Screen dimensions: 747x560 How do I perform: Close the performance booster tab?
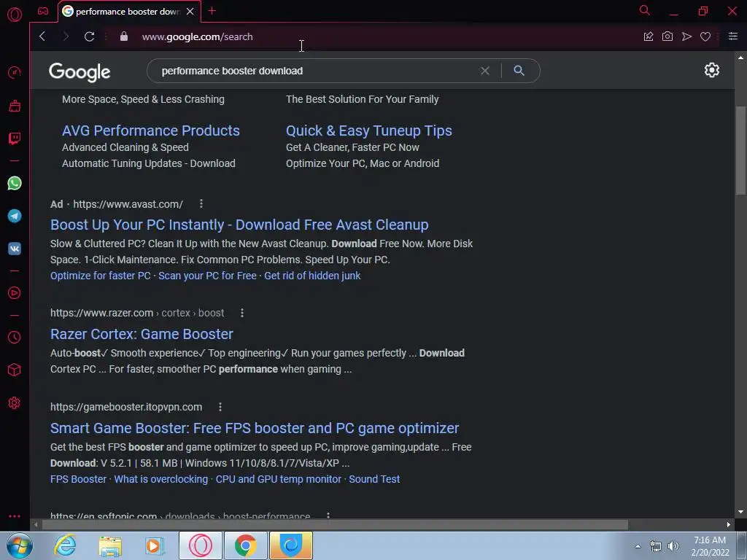190,11
